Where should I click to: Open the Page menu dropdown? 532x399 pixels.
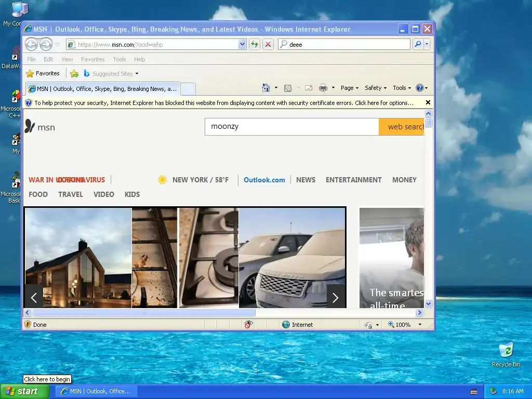coord(350,88)
